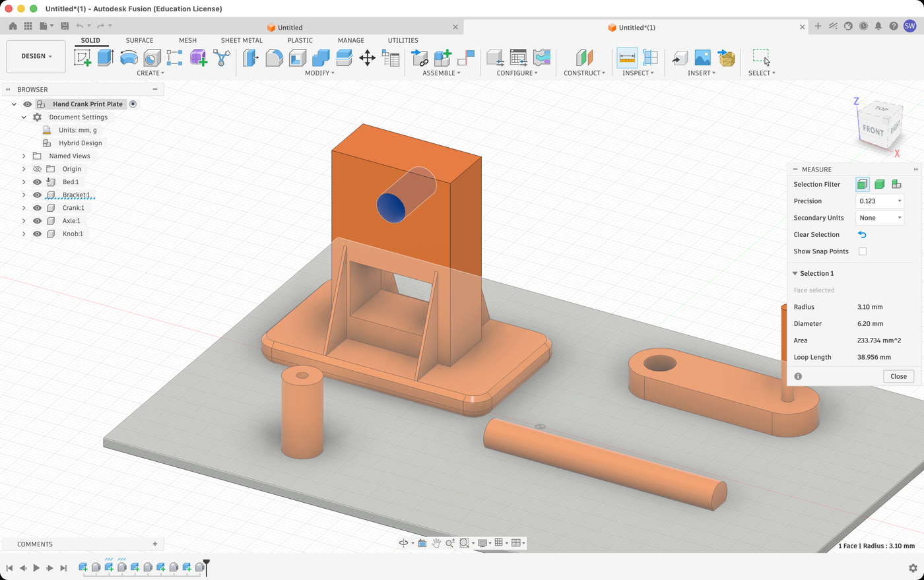Screen dimensions: 924x580
Task: Select the Insert Mesh tool
Action: (726, 58)
